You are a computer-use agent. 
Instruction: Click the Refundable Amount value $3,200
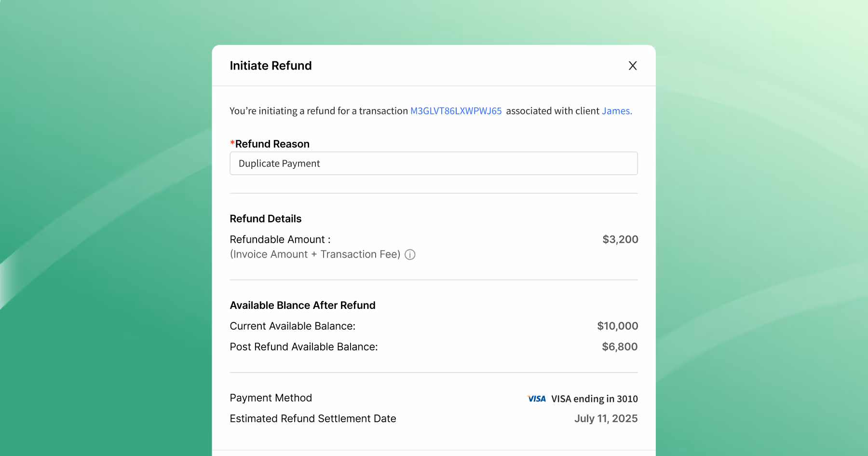[x=620, y=239]
